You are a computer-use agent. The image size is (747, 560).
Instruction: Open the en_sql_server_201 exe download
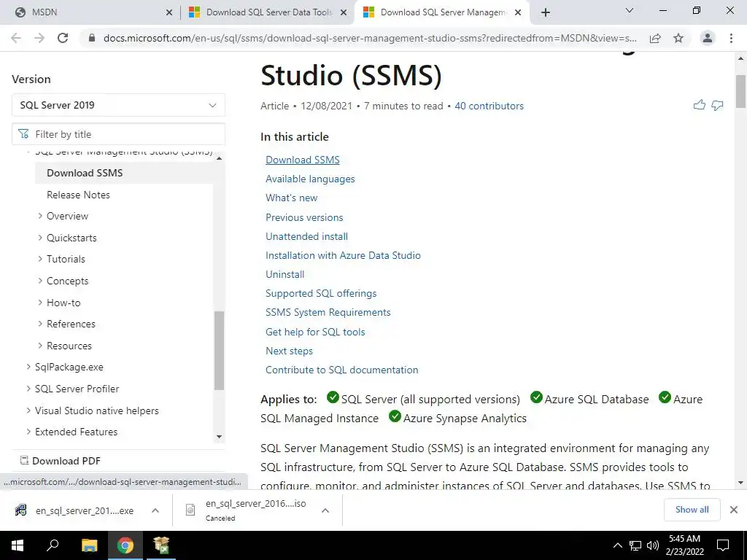(74, 510)
